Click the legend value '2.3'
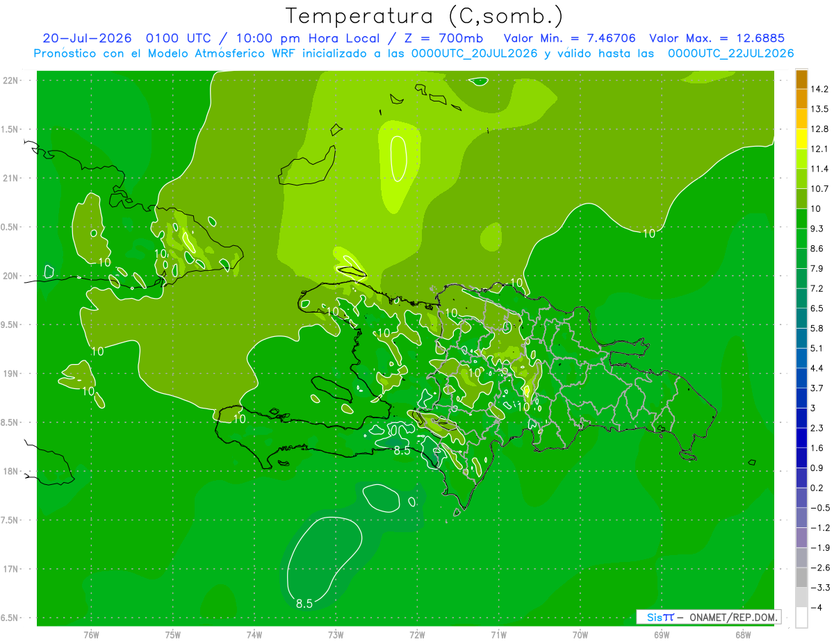 pyautogui.click(x=817, y=428)
